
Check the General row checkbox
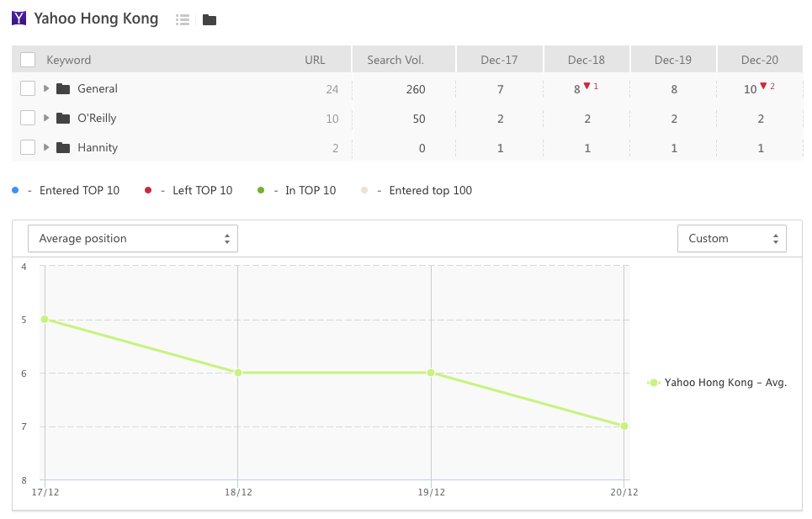28,88
